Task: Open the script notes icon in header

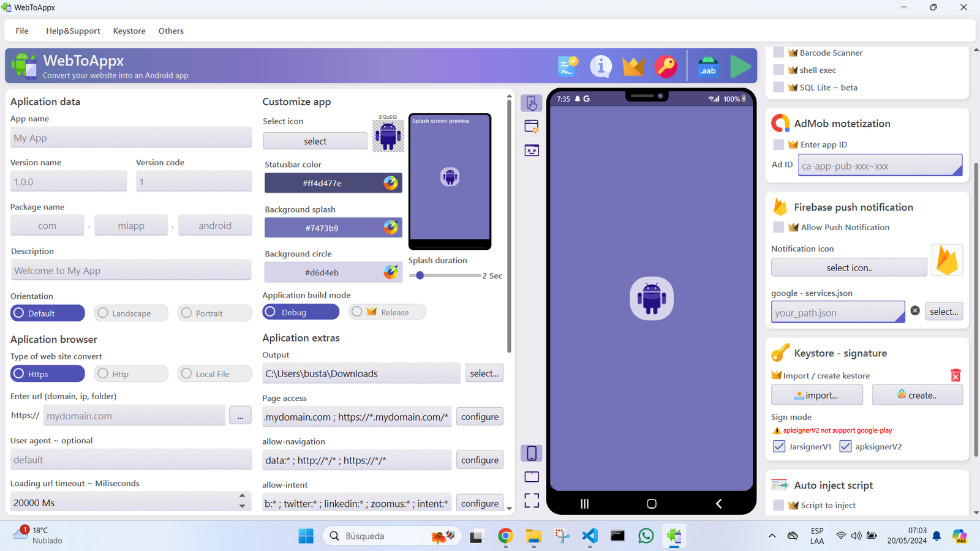Action: point(568,66)
